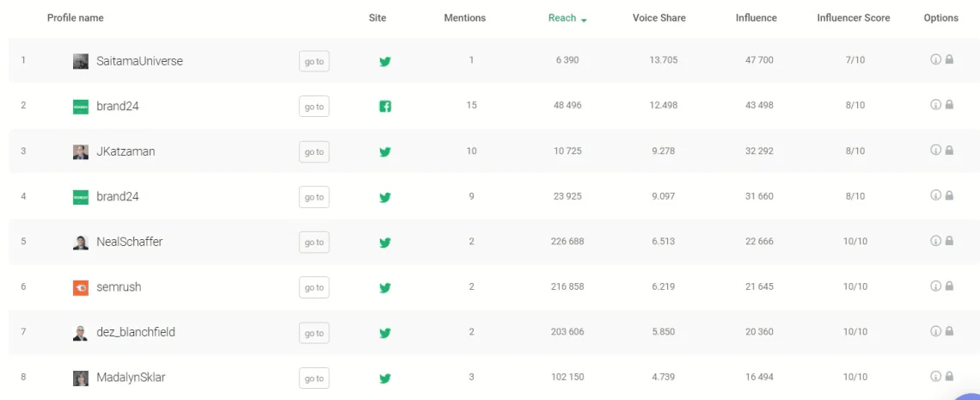Click reach value 216 858
The width and height of the screenshot is (980, 400).
[x=567, y=286]
